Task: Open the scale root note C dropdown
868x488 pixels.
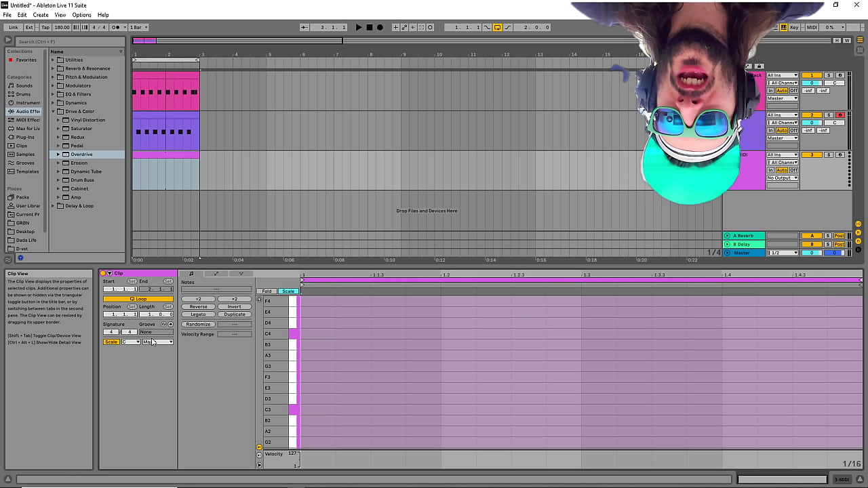Action: [131, 342]
